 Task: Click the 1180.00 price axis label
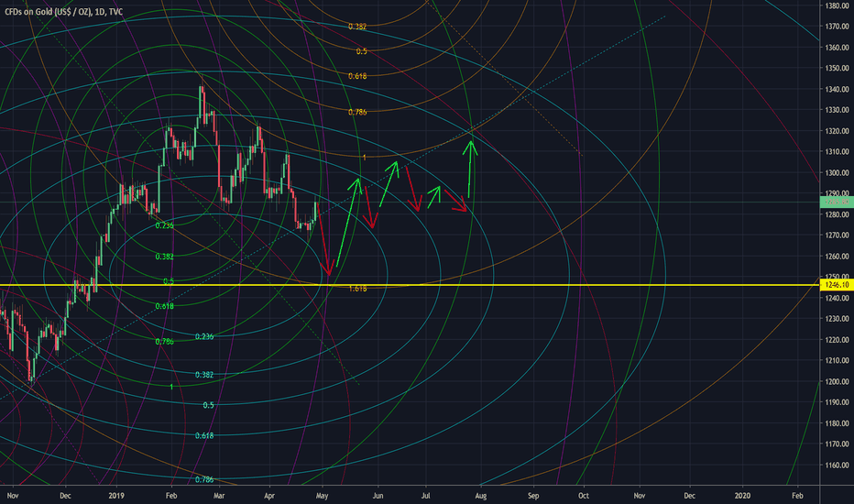pyautogui.click(x=838, y=423)
